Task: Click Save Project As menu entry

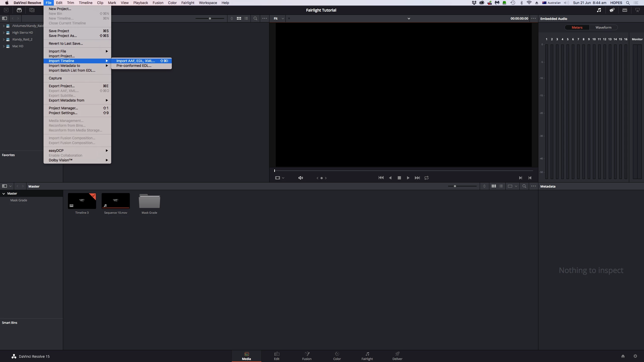Action: 63,36
